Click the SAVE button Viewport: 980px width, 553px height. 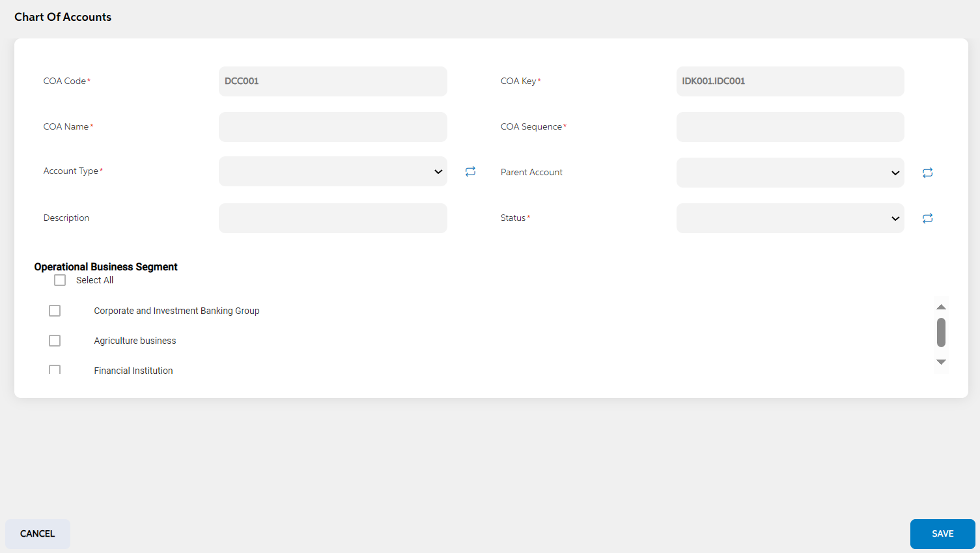(942, 534)
